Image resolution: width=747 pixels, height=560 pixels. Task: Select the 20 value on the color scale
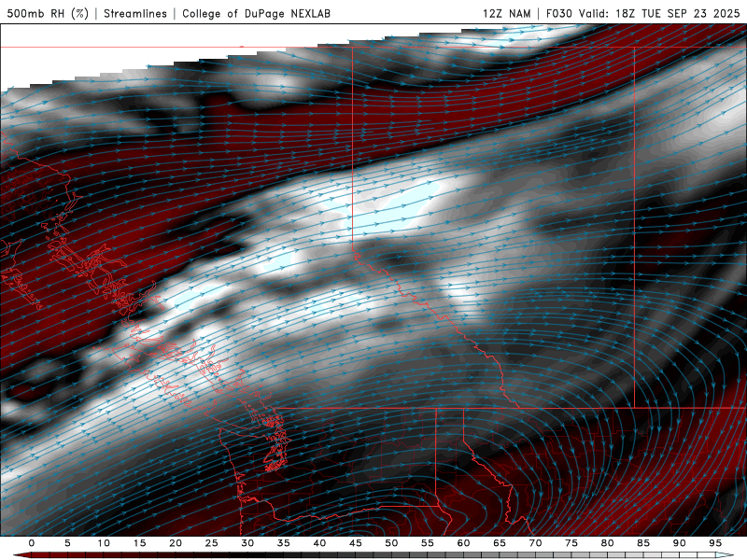[176, 543]
